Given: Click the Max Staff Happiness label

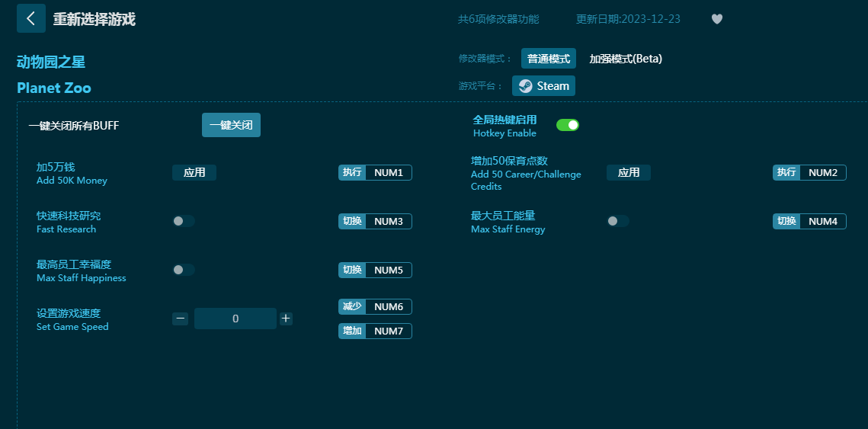Looking at the screenshot, I should click(x=82, y=278).
